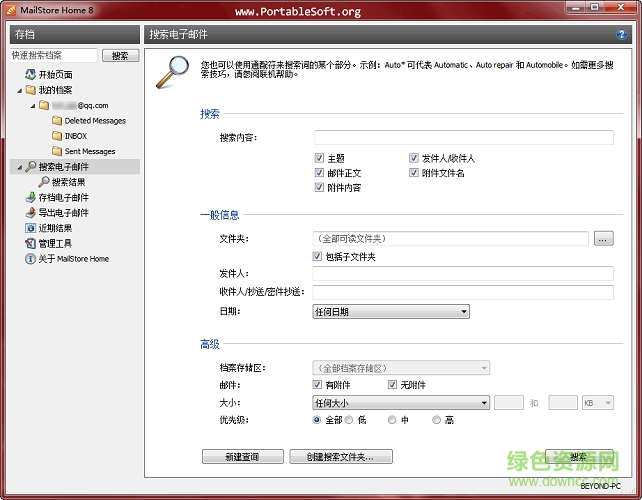Click the 关于 MailStore Home info icon

pyautogui.click(x=30, y=259)
